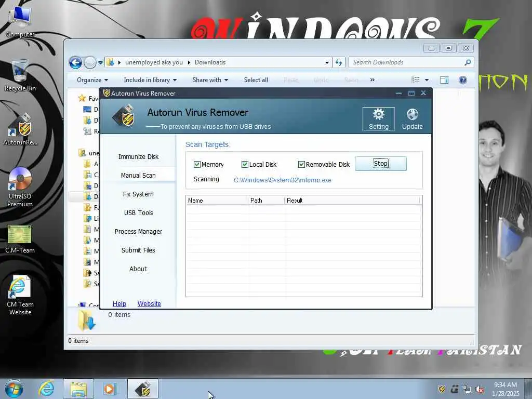Sort results by the Path column

(x=267, y=201)
